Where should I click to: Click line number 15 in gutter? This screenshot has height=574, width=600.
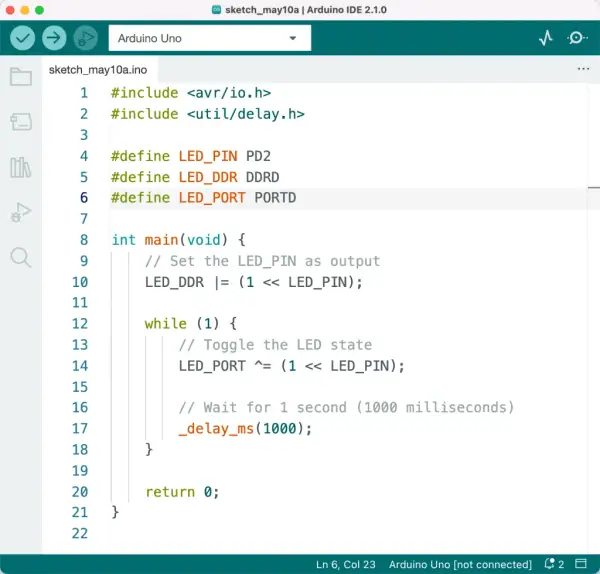coord(80,387)
